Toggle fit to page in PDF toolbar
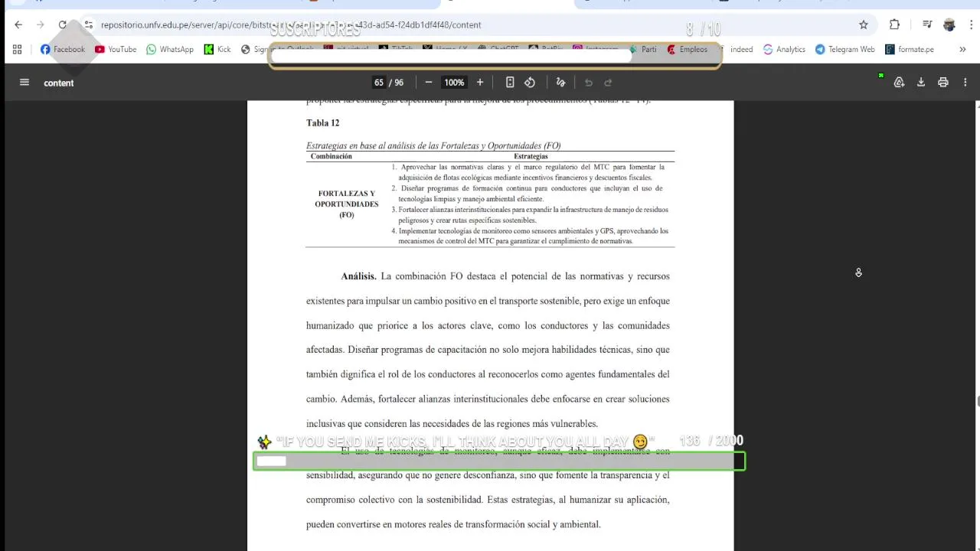The image size is (980, 551). pos(510,83)
